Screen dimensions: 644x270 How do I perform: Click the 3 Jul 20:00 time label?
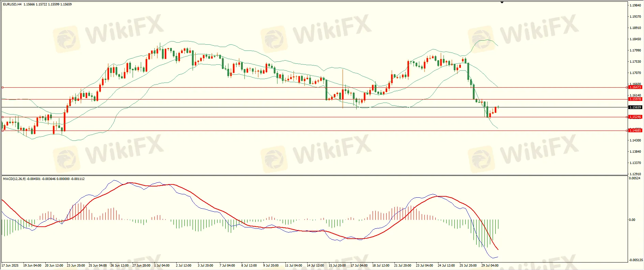pos(206,266)
